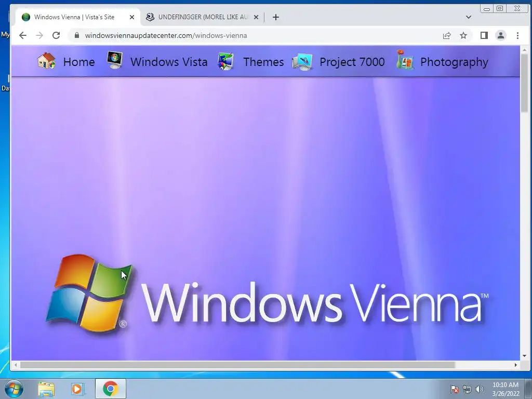Close the UNDEFINIGGER tab
Viewport: 532px width, 399px height.
pos(256,17)
